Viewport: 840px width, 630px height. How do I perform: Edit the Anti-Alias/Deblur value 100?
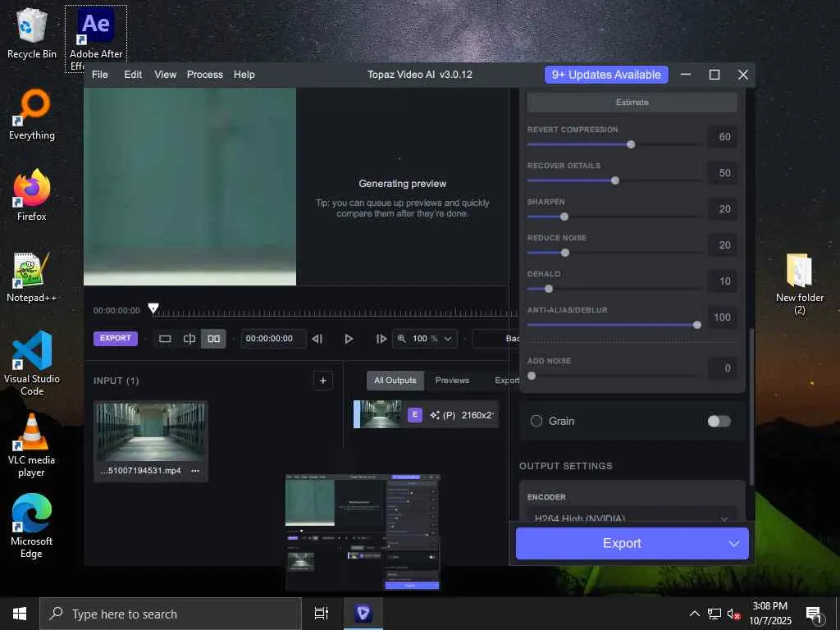722,317
